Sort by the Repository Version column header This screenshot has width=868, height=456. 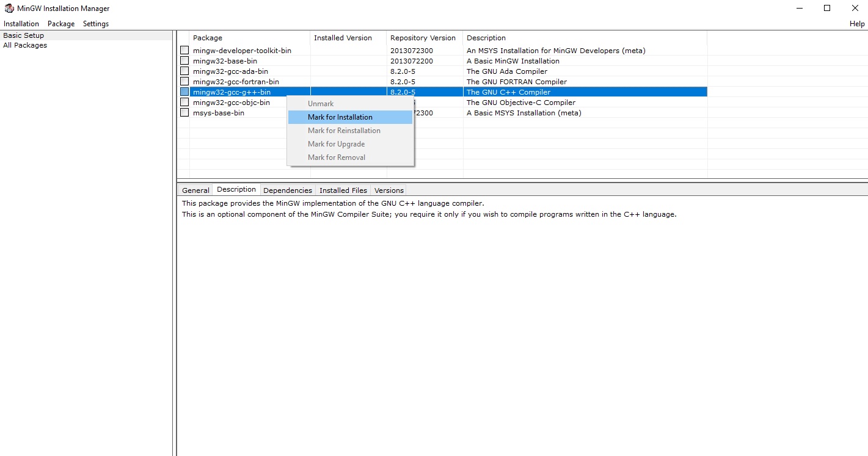tap(425, 38)
